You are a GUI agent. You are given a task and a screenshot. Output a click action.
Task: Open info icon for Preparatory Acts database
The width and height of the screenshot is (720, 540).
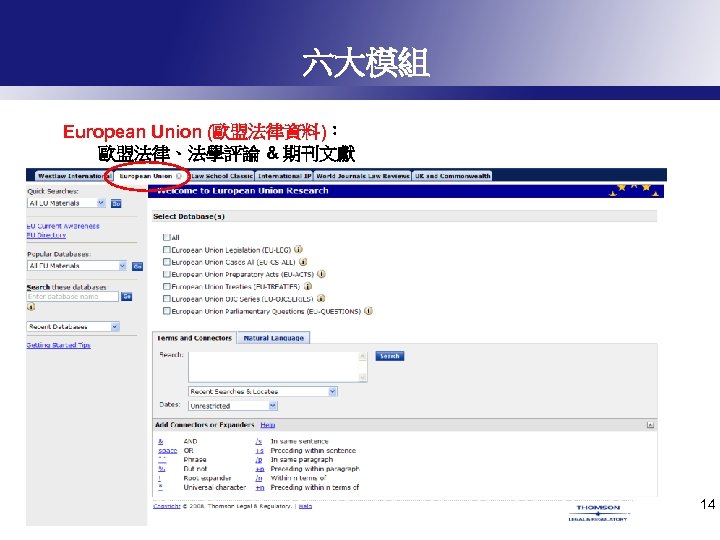point(321,274)
